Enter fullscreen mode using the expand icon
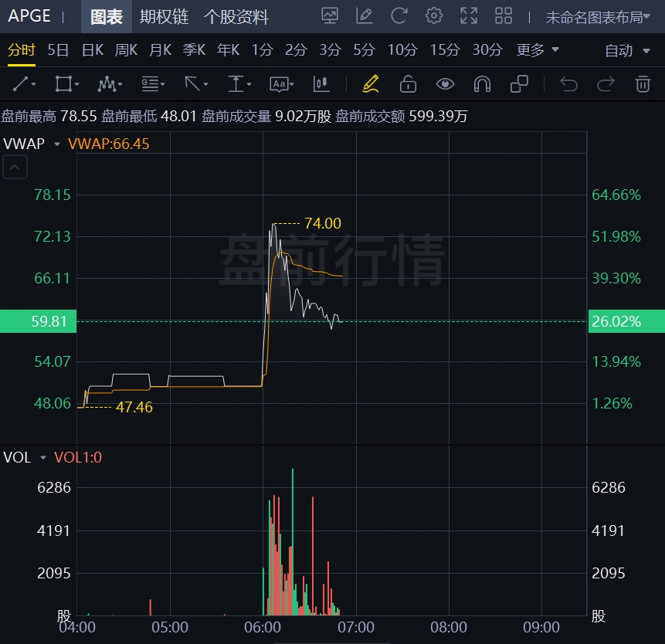Image resolution: width=665 pixels, height=644 pixels. pos(469,16)
